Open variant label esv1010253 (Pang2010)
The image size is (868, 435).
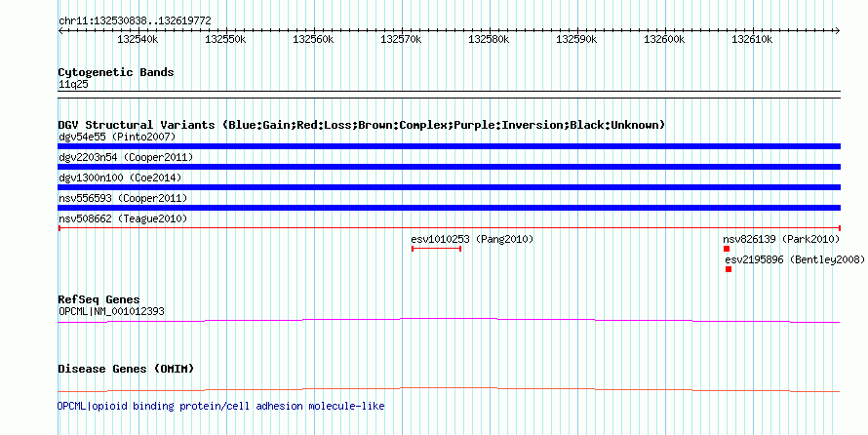[x=472, y=239]
